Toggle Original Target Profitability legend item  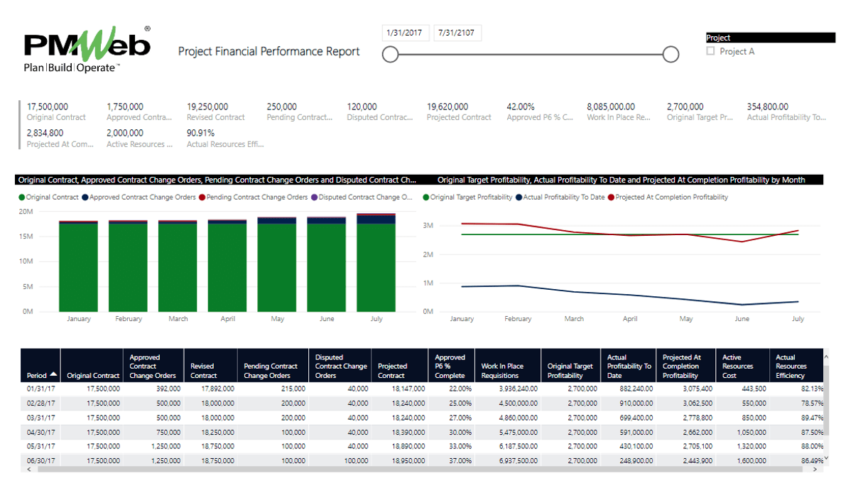(x=467, y=197)
